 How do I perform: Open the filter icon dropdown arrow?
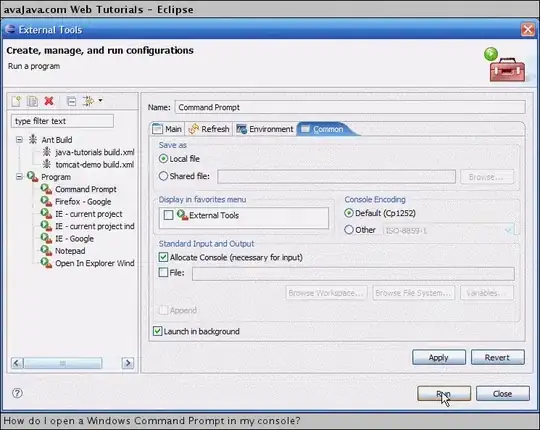tap(100, 101)
